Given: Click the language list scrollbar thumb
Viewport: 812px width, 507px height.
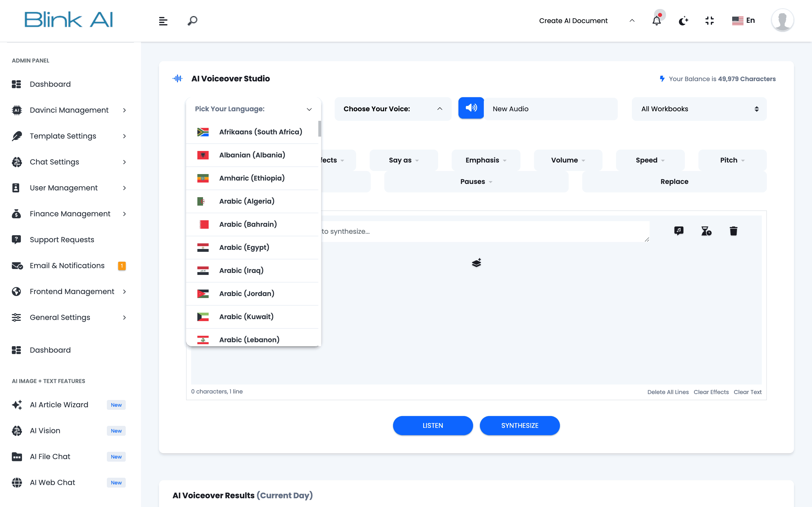Looking at the screenshot, I should point(319,129).
